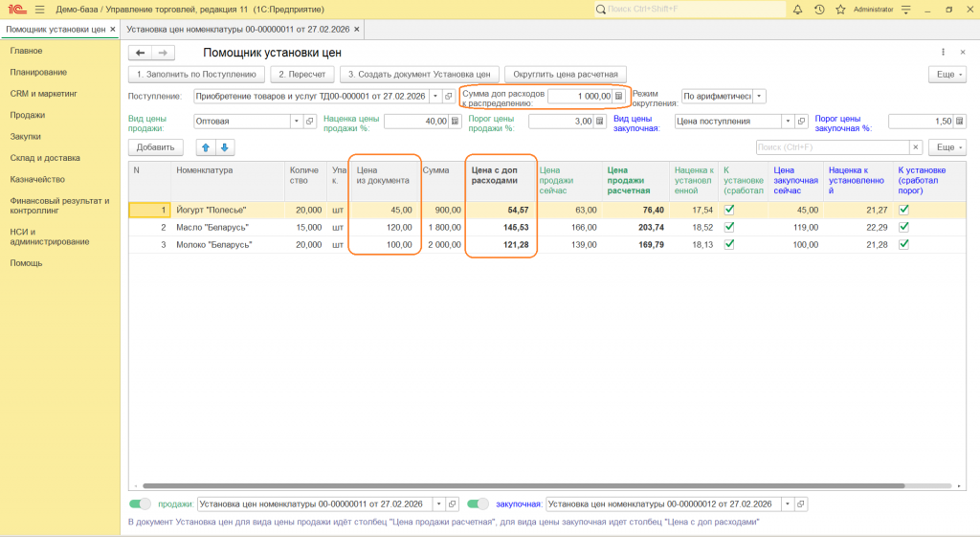This screenshot has width=980, height=537.
Task: Open the history clock icon in the title bar
Action: click(819, 10)
